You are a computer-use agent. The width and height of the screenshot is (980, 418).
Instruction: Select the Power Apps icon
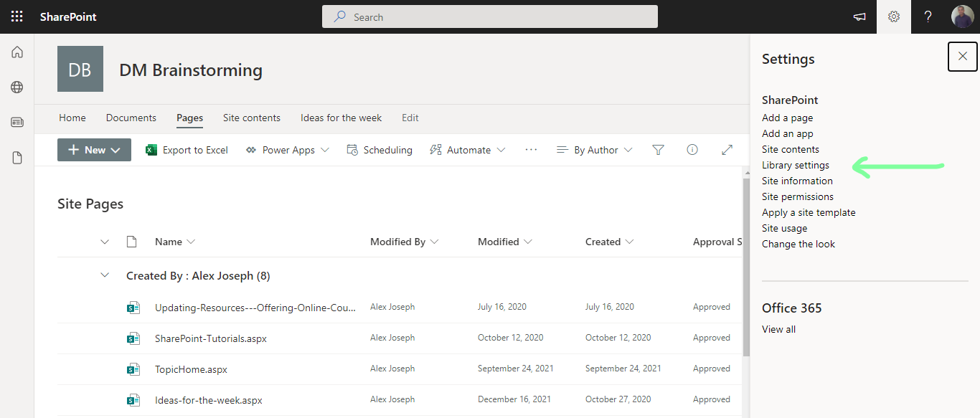tap(251, 150)
